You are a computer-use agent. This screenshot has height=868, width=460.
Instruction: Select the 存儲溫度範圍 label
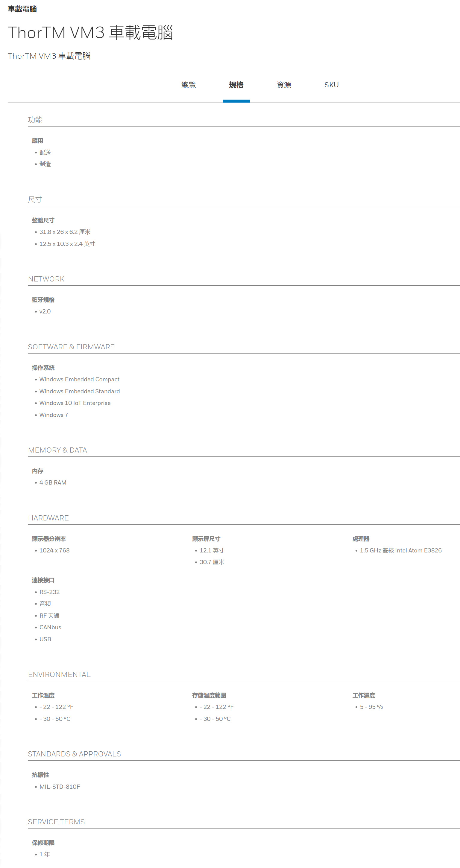pyautogui.click(x=209, y=695)
